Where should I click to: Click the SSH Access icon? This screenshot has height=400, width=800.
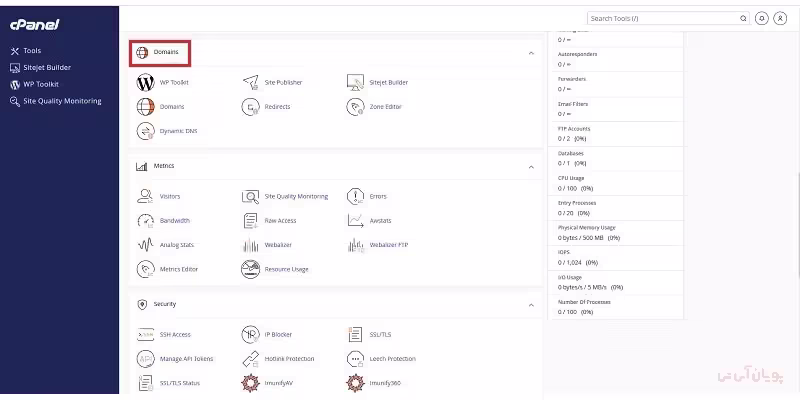tap(144, 334)
